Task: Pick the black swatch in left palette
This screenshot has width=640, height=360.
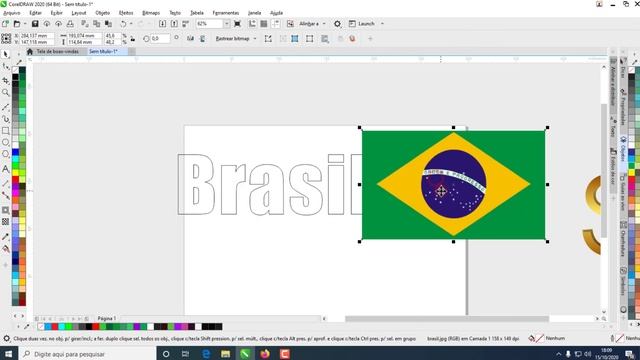Action: [x=15, y=77]
